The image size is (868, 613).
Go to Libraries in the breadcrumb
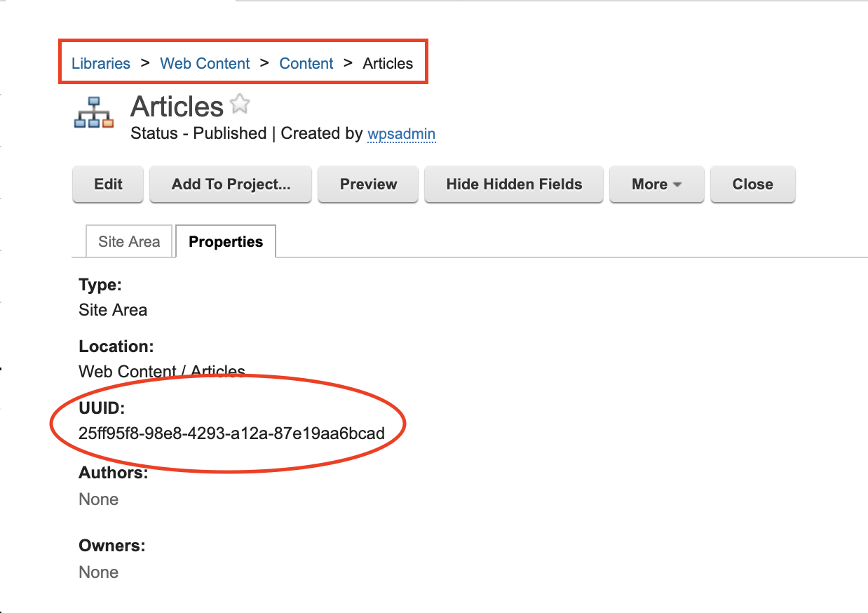(101, 64)
